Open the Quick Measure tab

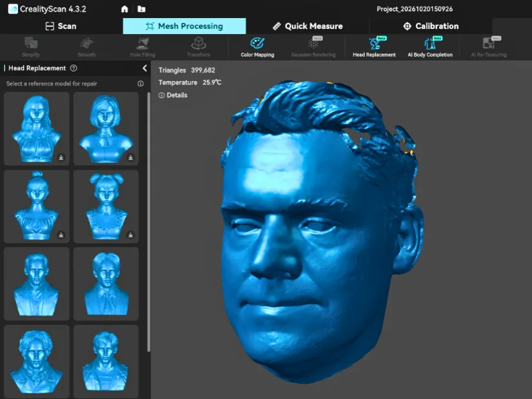click(308, 26)
